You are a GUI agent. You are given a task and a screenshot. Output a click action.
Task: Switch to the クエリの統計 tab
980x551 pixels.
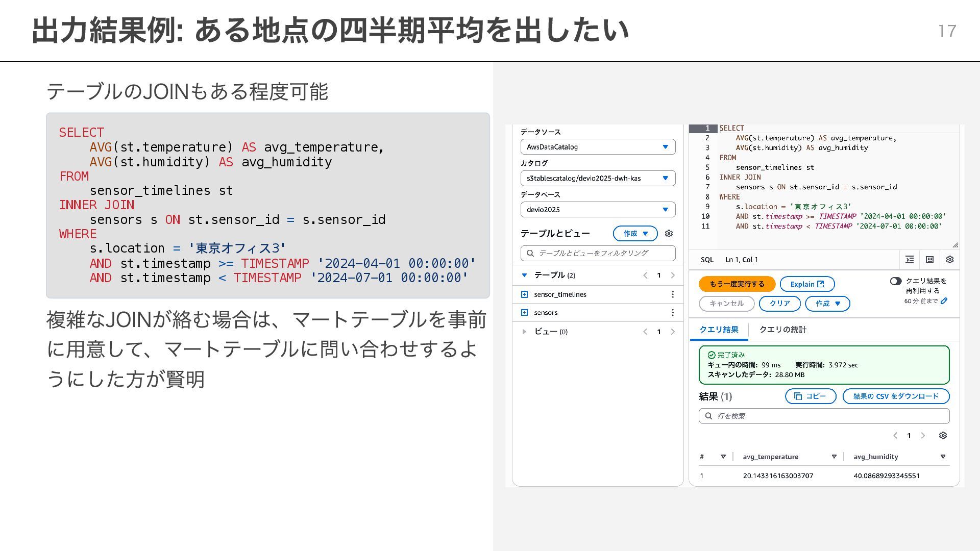pyautogui.click(x=782, y=330)
